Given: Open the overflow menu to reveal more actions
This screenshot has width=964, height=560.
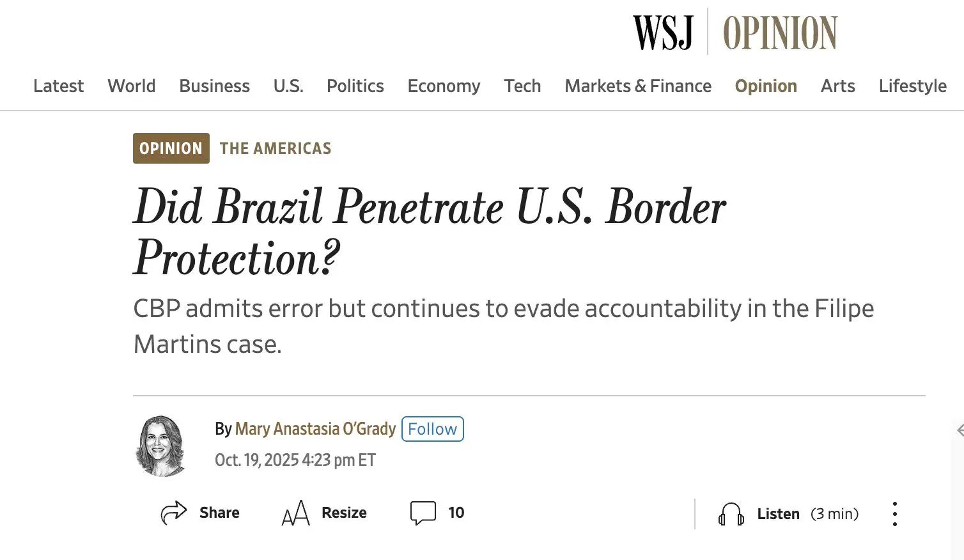Looking at the screenshot, I should click(x=894, y=513).
